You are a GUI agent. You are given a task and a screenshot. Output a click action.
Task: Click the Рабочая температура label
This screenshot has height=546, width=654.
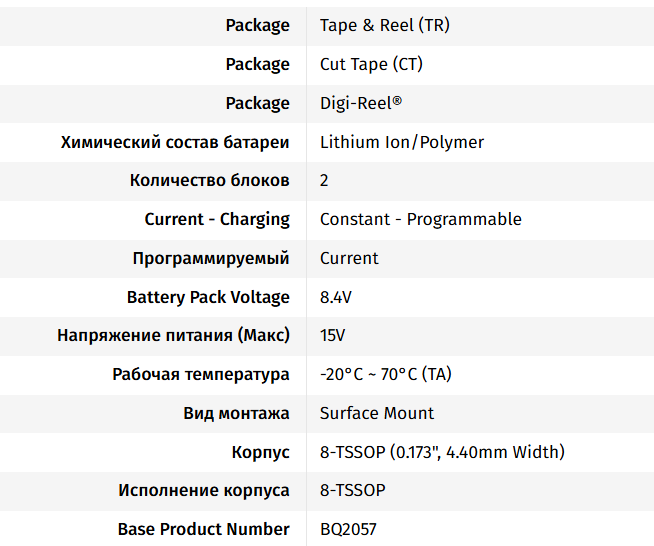pyautogui.click(x=201, y=374)
